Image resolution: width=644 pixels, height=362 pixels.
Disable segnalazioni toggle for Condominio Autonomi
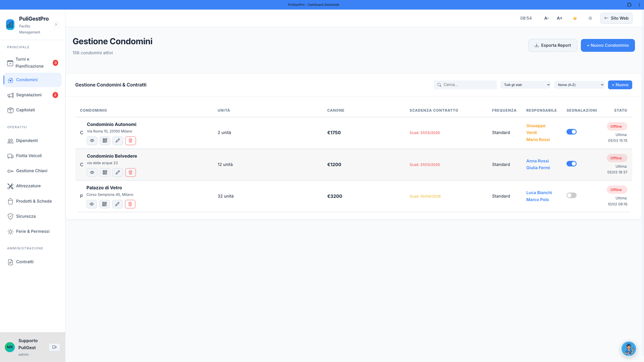pyautogui.click(x=572, y=132)
